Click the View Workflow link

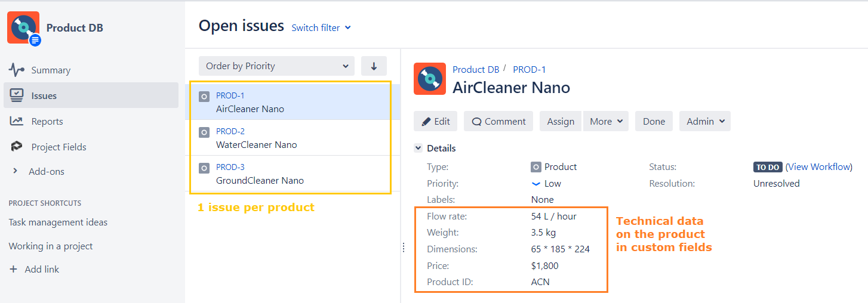coord(819,167)
